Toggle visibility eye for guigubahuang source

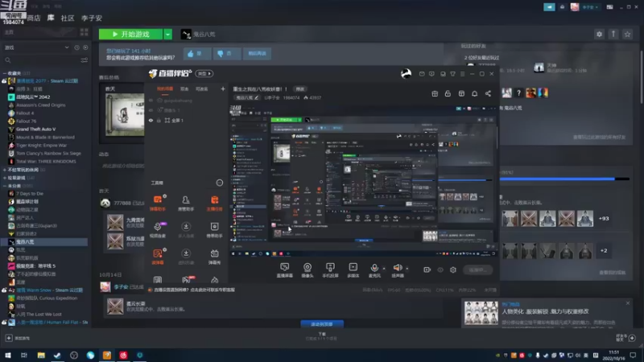point(151,101)
